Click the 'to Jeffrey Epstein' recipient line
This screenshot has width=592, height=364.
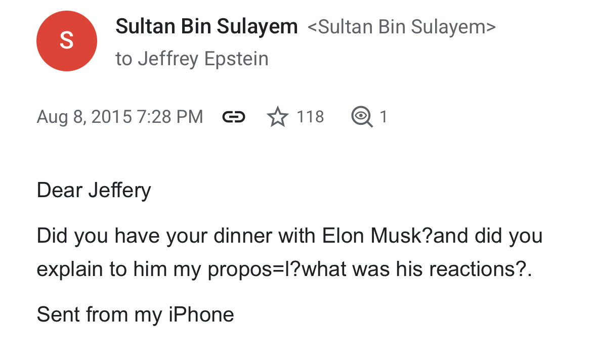pyautogui.click(x=192, y=59)
